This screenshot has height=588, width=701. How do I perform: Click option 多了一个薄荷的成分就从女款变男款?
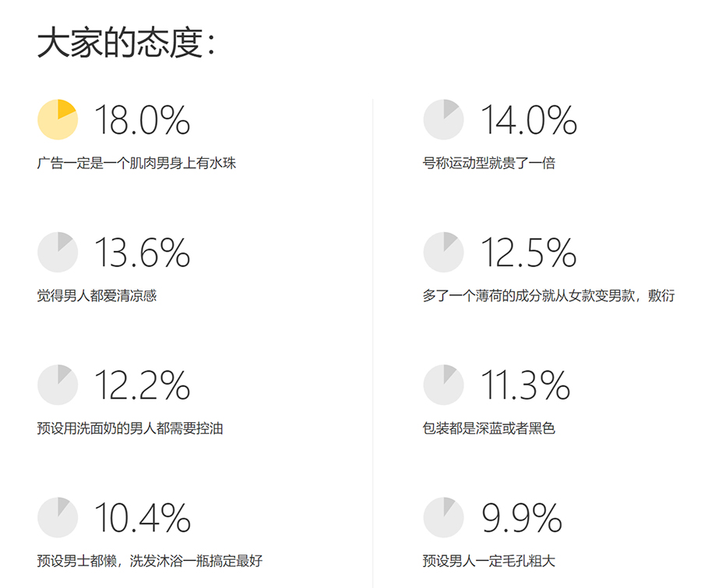(529, 296)
